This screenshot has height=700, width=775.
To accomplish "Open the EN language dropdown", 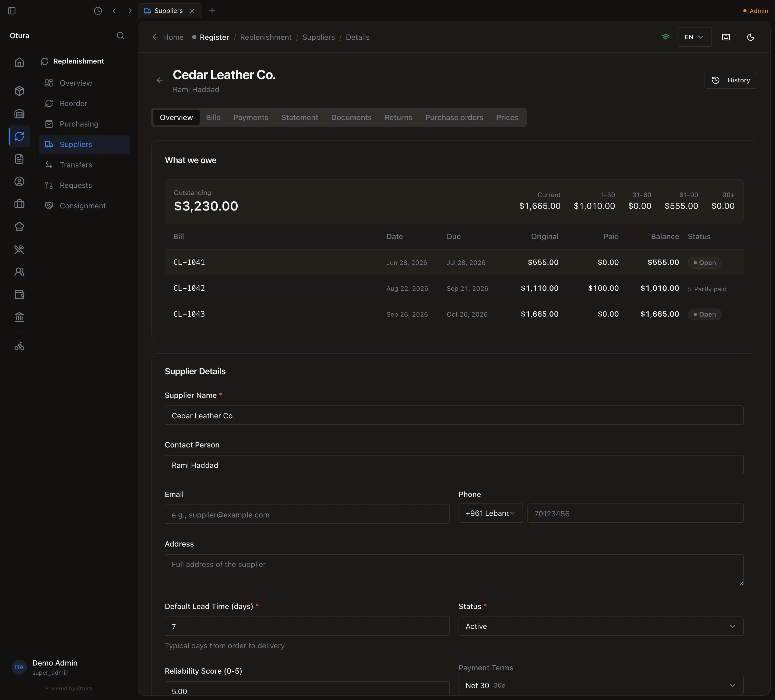I will coord(694,37).
